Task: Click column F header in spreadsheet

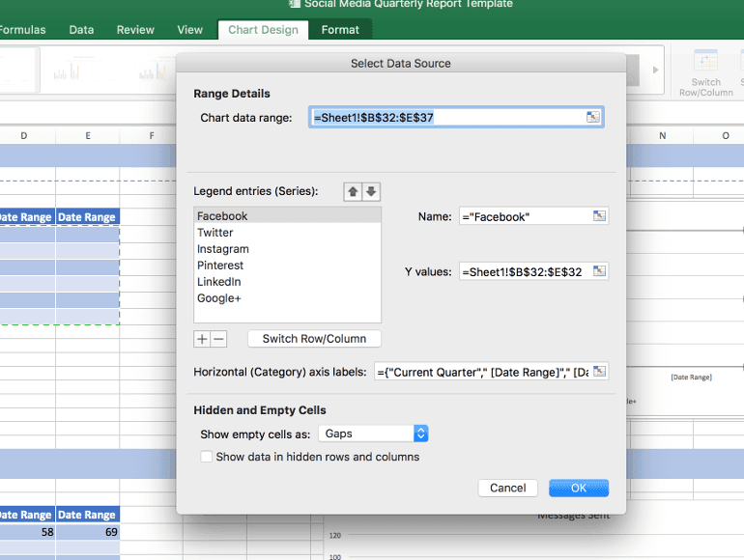Action: click(152, 135)
